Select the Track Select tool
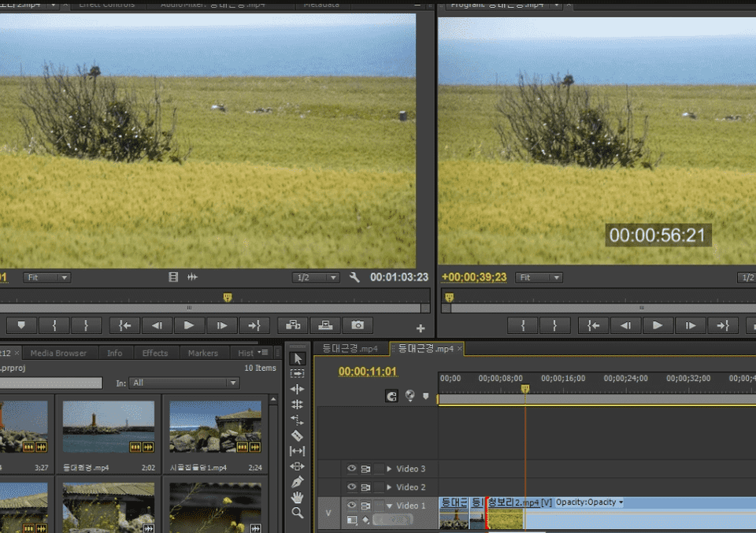Screen dimensions: 756x533 point(298,373)
